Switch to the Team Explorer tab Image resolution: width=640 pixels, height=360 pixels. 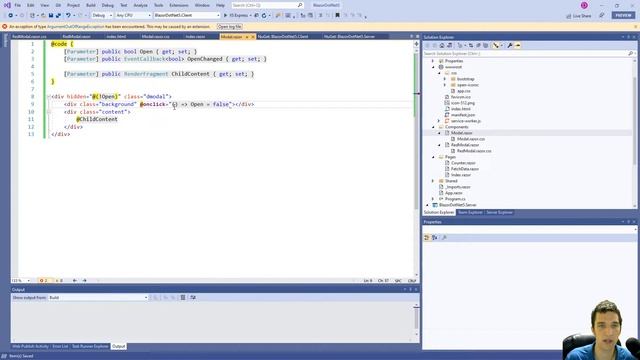click(x=470, y=212)
